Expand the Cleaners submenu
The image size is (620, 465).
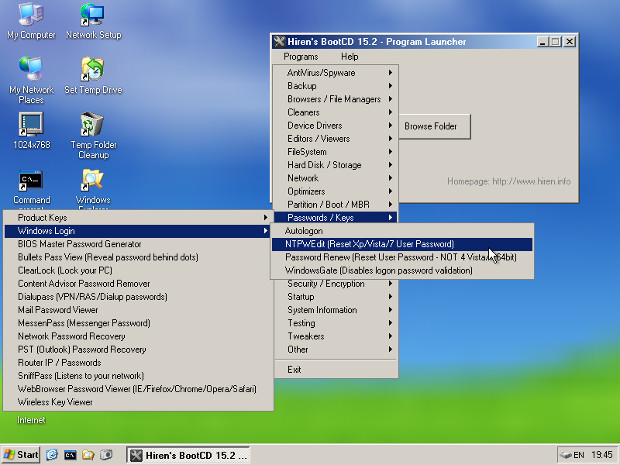point(336,112)
